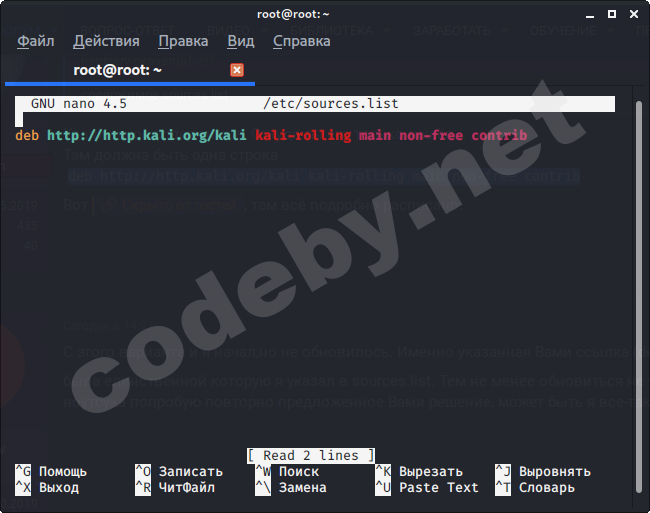Click the /etc/sources.list filename in the nano header
650x513 pixels.
click(x=331, y=103)
